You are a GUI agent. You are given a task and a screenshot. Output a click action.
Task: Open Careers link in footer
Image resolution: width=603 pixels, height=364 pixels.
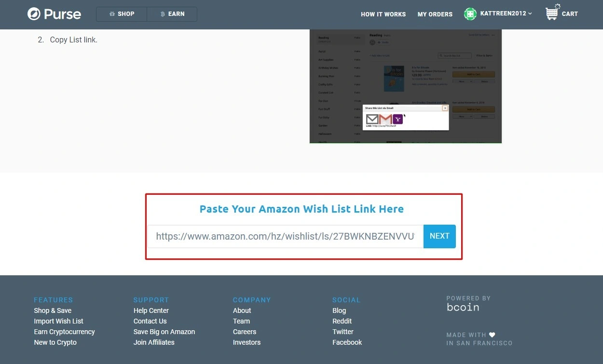coord(245,332)
